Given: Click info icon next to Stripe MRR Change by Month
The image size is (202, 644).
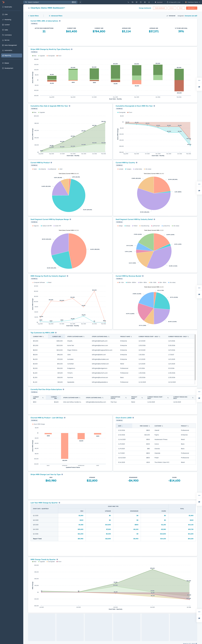Looking at the screenshot, I should coord(72,49).
